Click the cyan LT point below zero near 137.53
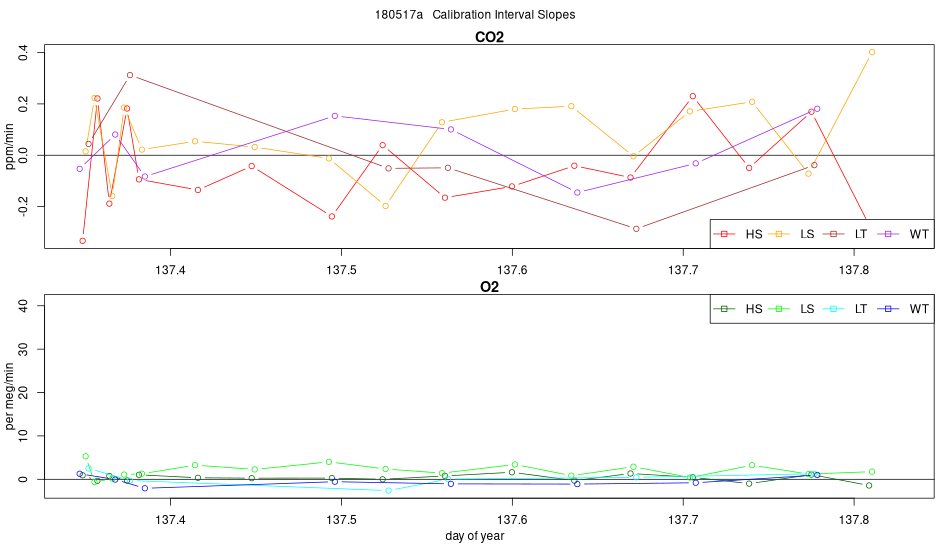This screenshot has height=550, width=950. 389,491
